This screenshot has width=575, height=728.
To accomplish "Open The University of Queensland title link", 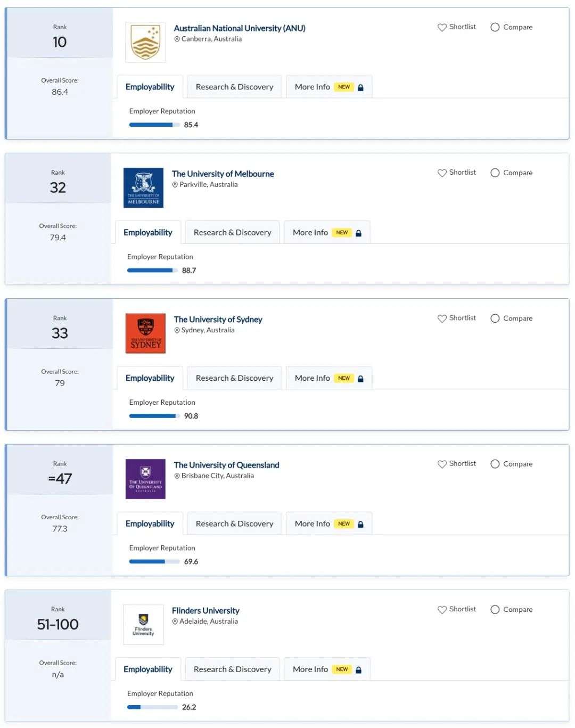I will coord(226,465).
